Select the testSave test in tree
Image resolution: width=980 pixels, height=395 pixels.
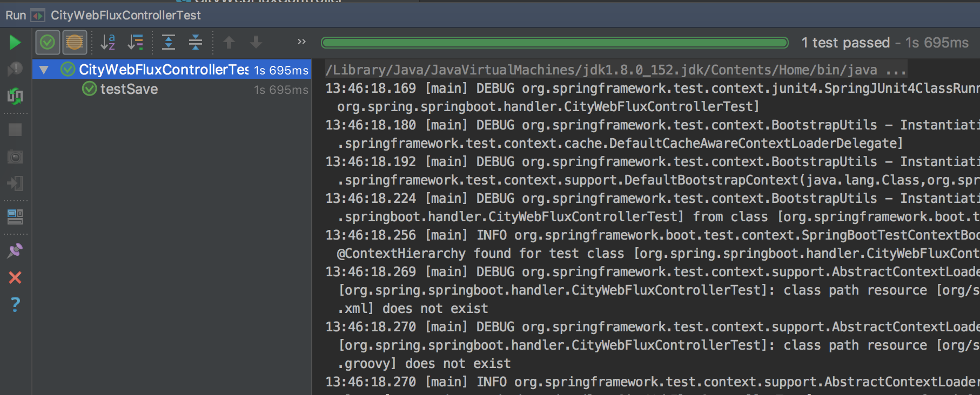(x=129, y=89)
